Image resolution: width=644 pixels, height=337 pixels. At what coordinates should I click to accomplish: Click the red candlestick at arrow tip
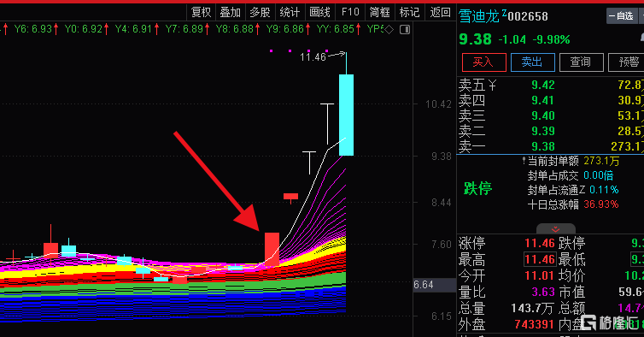pos(272,250)
